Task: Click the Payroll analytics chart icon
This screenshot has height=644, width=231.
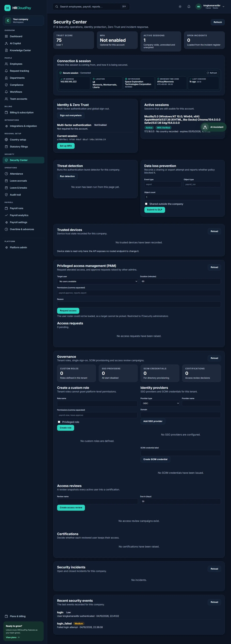Action: coord(6,215)
